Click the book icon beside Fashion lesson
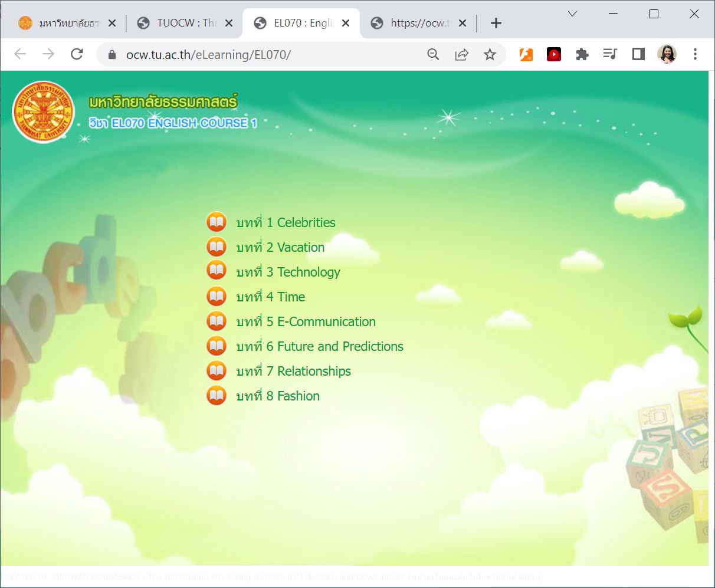715x588 pixels. click(217, 396)
